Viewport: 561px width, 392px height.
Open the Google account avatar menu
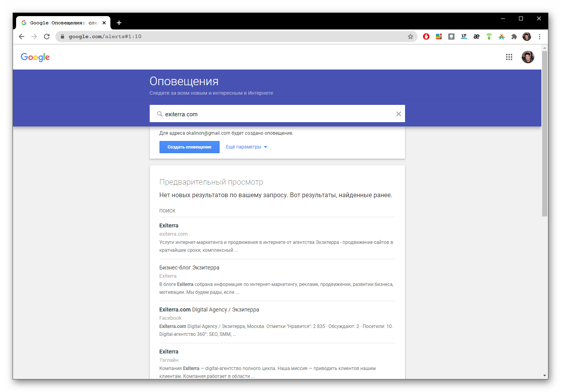(528, 57)
